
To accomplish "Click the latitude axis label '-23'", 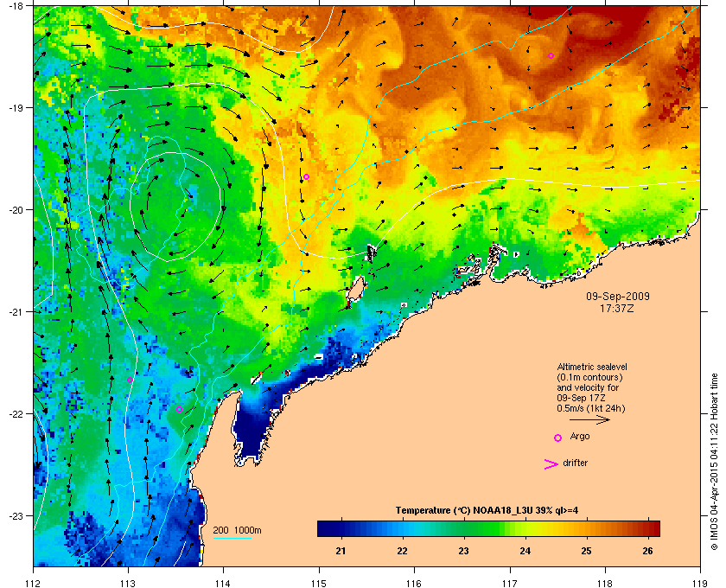I will click(16, 515).
